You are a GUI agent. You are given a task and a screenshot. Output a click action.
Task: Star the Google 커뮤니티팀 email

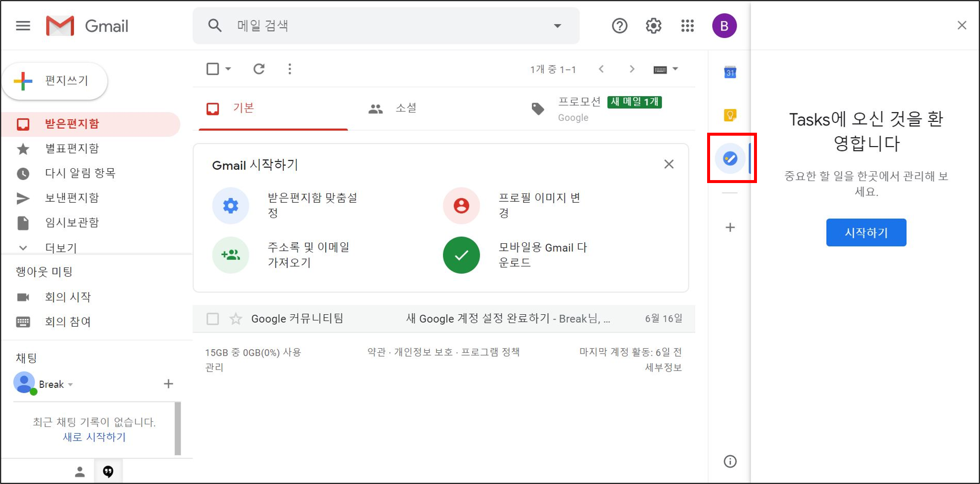(x=236, y=319)
